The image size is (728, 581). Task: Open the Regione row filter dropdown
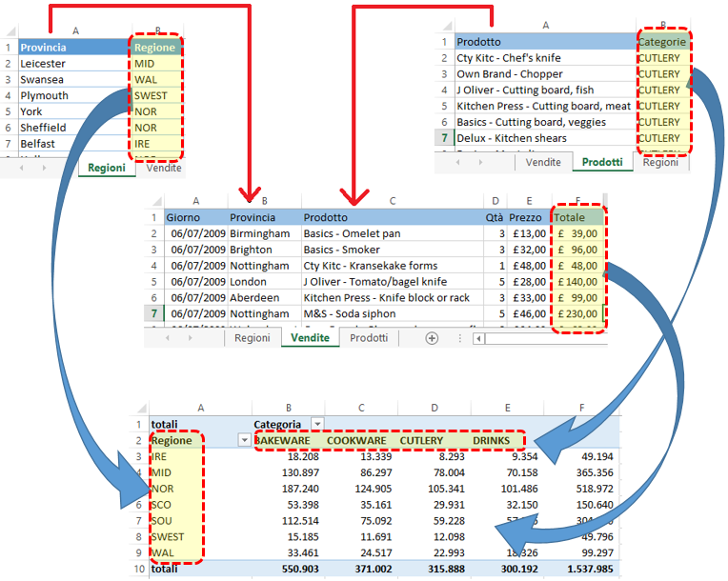click(244, 441)
